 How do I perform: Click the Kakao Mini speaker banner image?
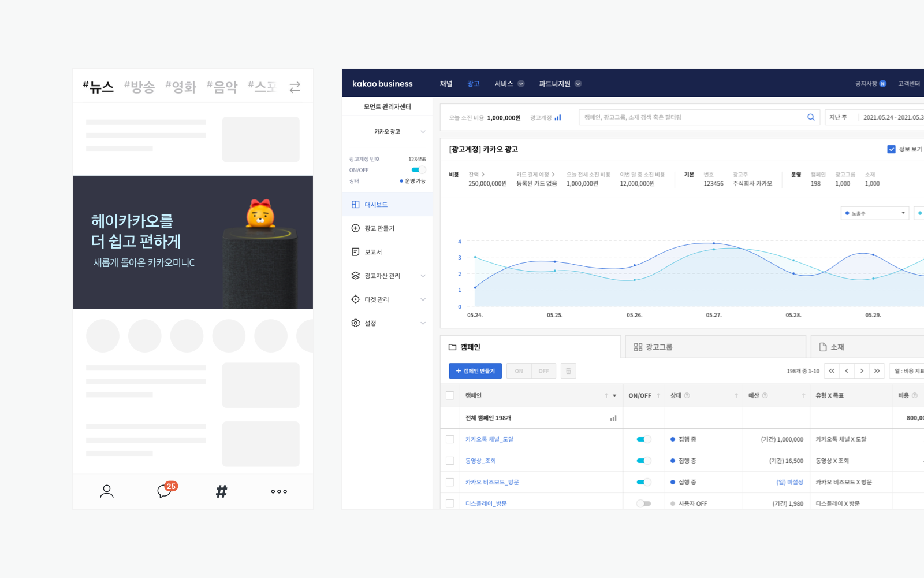click(193, 242)
